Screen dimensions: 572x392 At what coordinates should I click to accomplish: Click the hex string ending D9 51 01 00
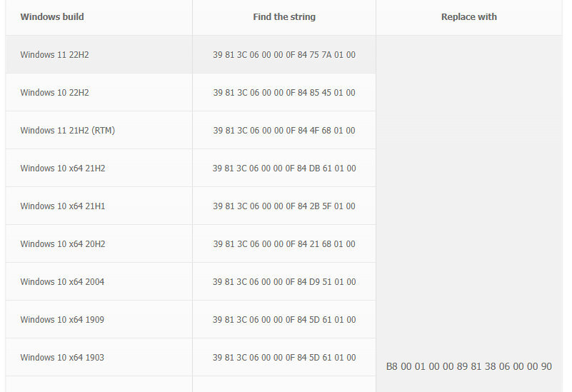284,282
